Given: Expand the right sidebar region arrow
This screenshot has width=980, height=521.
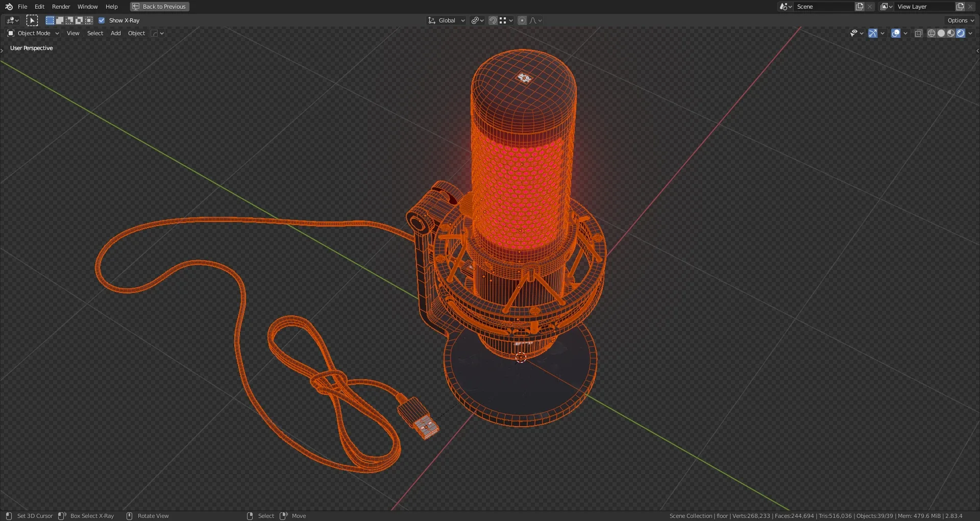Looking at the screenshot, I should point(977,51).
